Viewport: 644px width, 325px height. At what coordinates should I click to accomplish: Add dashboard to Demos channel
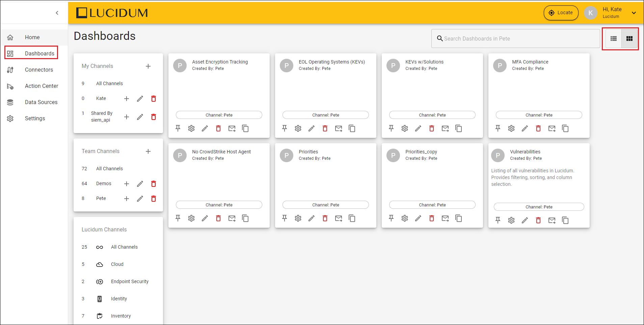coord(127,184)
